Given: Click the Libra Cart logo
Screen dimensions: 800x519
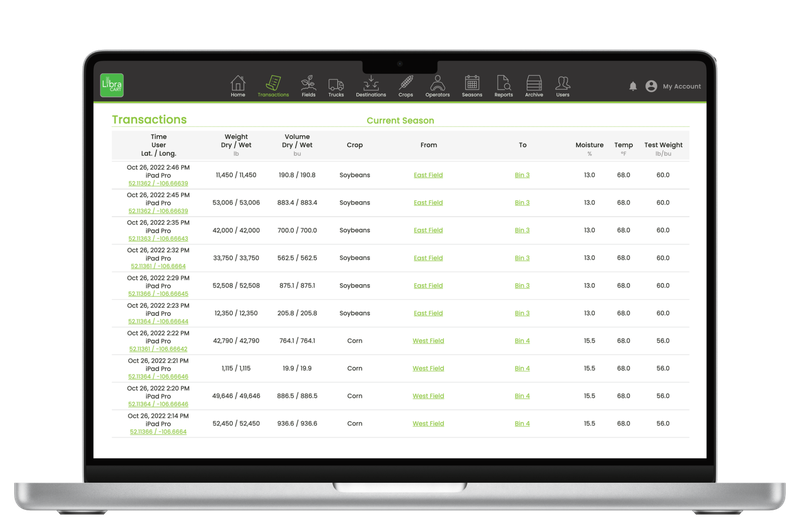Looking at the screenshot, I should coord(112,85).
